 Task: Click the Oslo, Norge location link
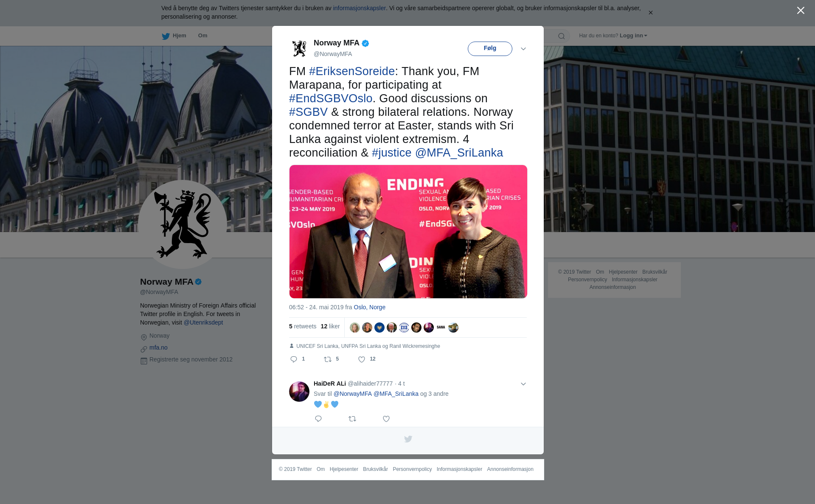pos(369,307)
